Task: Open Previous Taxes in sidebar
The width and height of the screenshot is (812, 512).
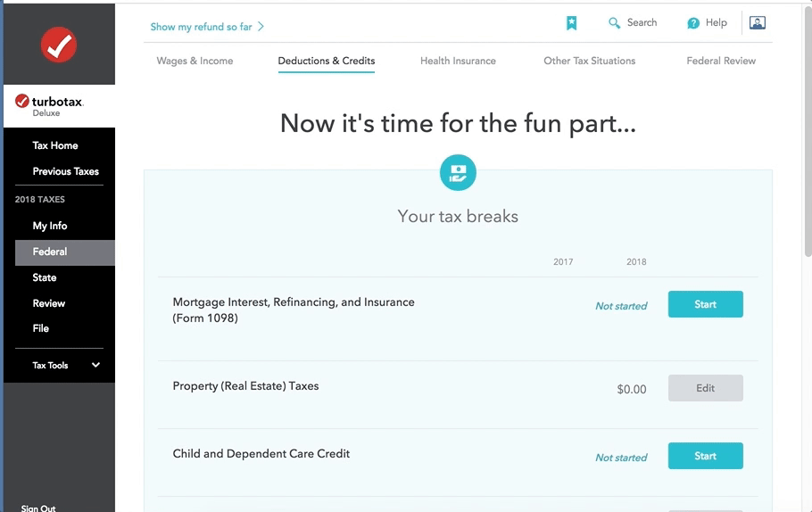Action: point(65,171)
